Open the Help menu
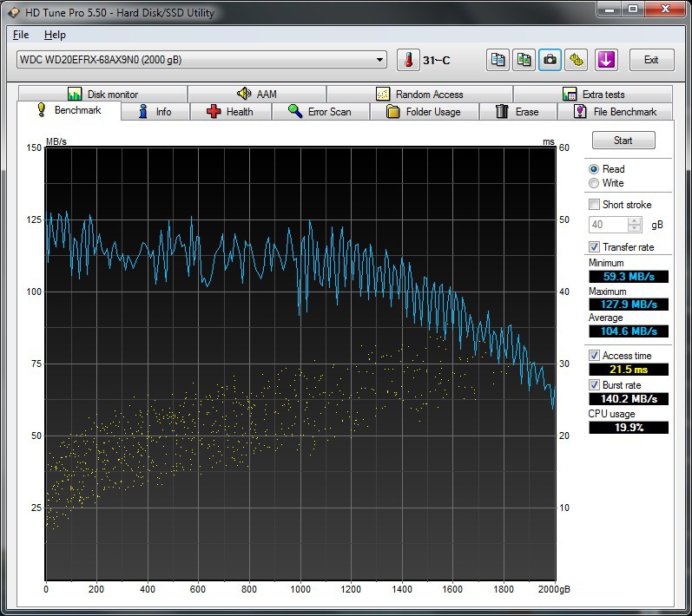The height and width of the screenshot is (616, 692). 55,35
